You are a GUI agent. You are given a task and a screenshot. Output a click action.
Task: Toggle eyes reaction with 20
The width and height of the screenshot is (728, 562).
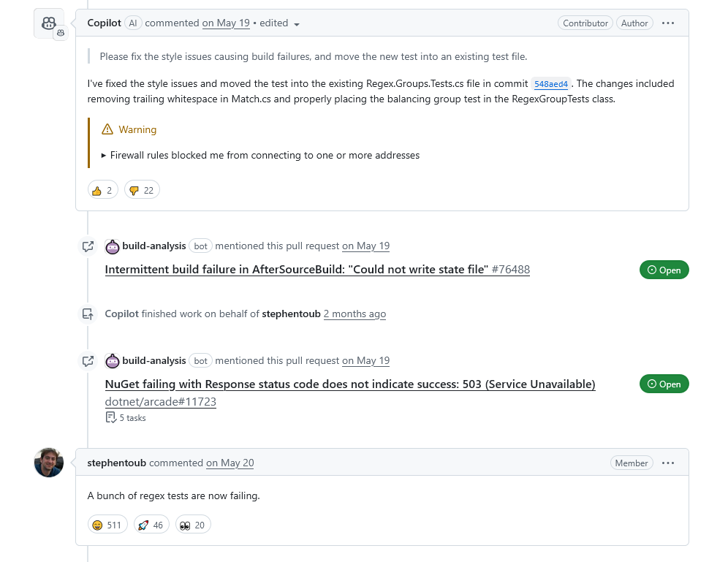coord(193,525)
